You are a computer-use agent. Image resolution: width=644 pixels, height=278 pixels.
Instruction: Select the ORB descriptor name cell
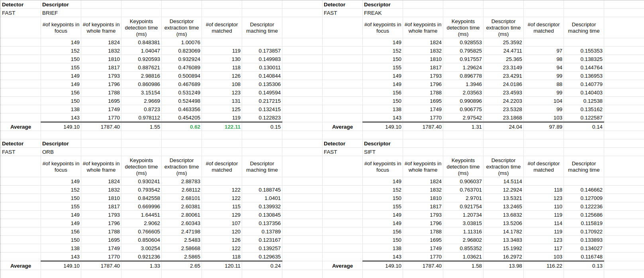61,152
